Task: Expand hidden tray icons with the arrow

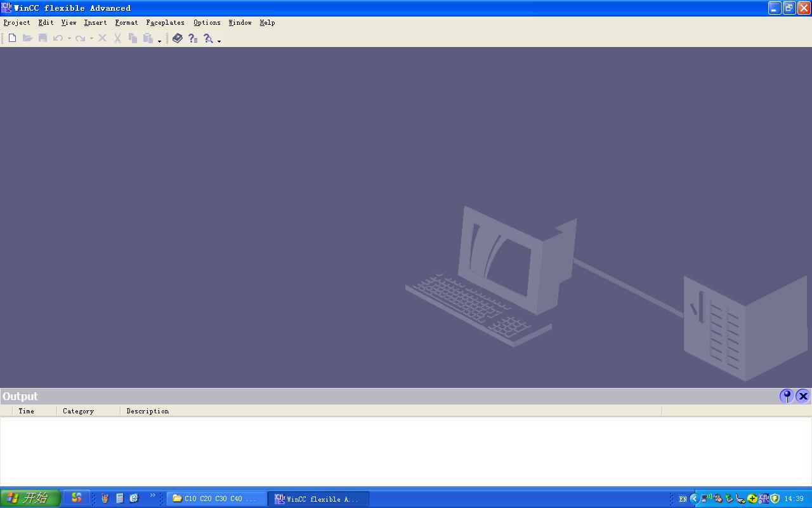Action: pos(694,498)
